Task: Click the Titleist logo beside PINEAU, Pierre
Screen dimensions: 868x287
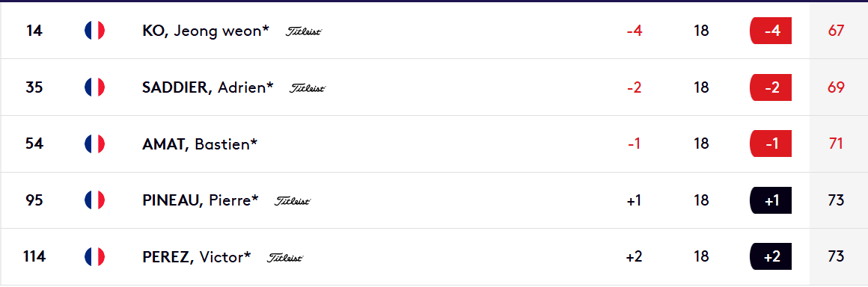Action: point(293,201)
